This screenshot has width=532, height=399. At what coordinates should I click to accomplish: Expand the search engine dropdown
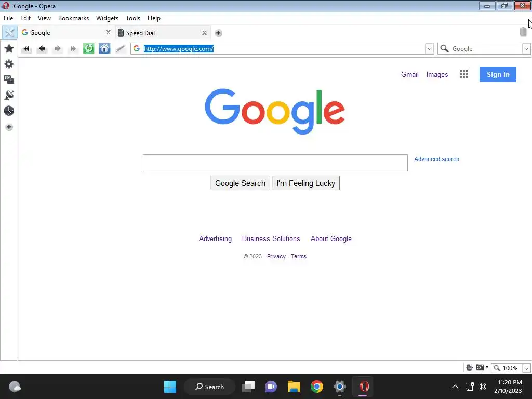[x=526, y=49]
